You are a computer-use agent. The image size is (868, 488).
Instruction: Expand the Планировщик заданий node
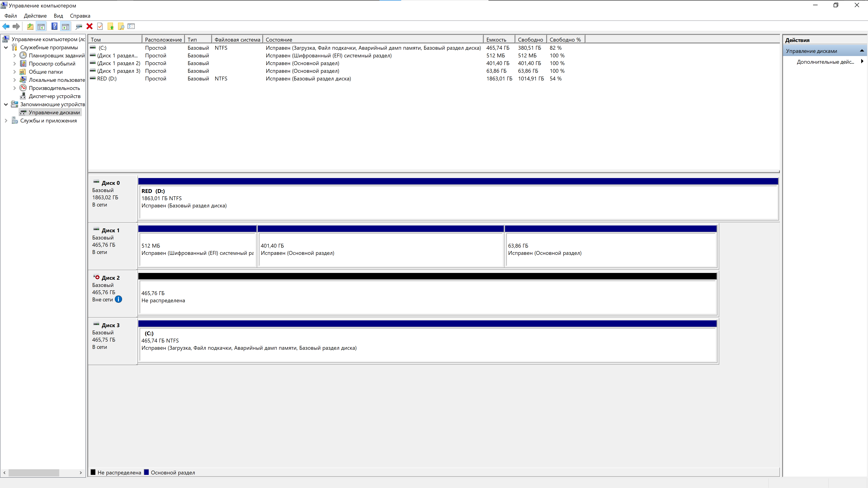tap(14, 56)
